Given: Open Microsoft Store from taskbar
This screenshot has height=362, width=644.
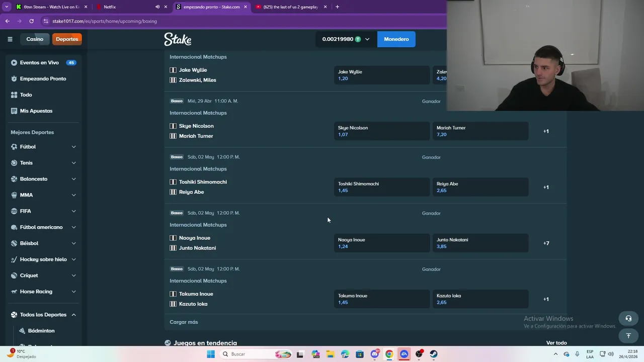Looking at the screenshot, I should (x=360, y=354).
